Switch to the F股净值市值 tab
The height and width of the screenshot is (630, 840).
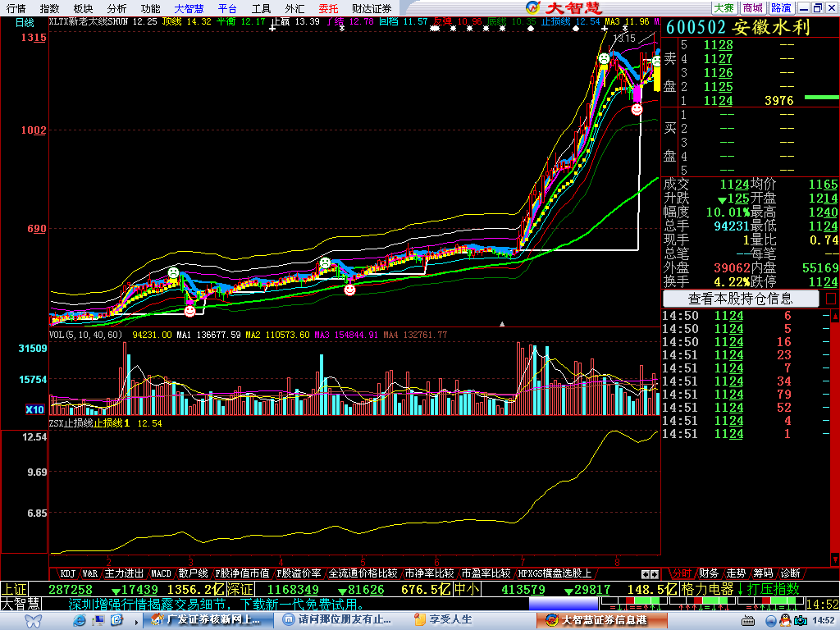coord(242,573)
